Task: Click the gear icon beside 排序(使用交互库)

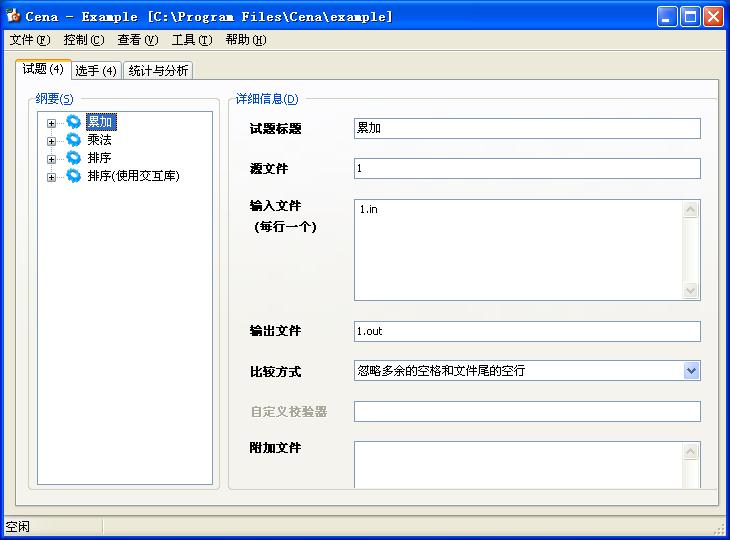Action: (x=74, y=176)
